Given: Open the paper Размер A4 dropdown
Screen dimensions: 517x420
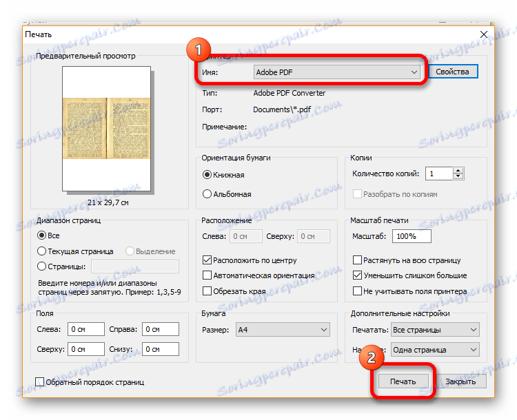Looking at the screenshot, I should [283, 329].
